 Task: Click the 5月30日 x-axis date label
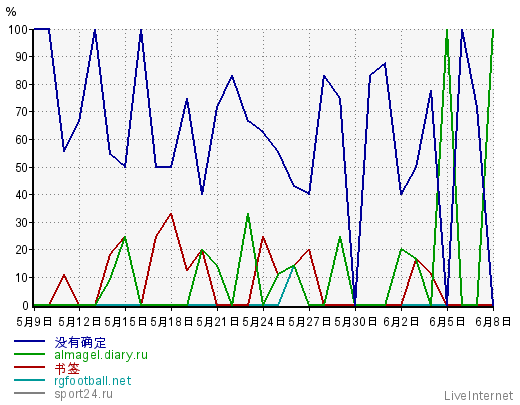(x=355, y=322)
